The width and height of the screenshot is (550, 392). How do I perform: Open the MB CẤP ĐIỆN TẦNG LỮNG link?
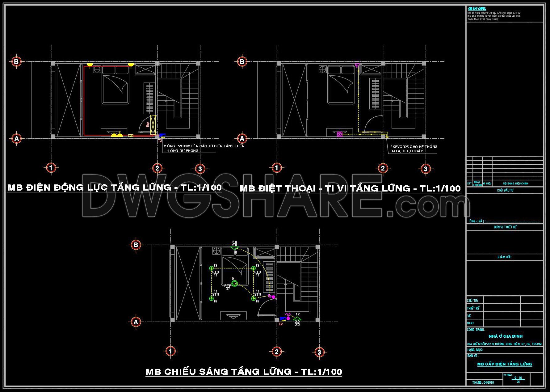(x=504, y=364)
